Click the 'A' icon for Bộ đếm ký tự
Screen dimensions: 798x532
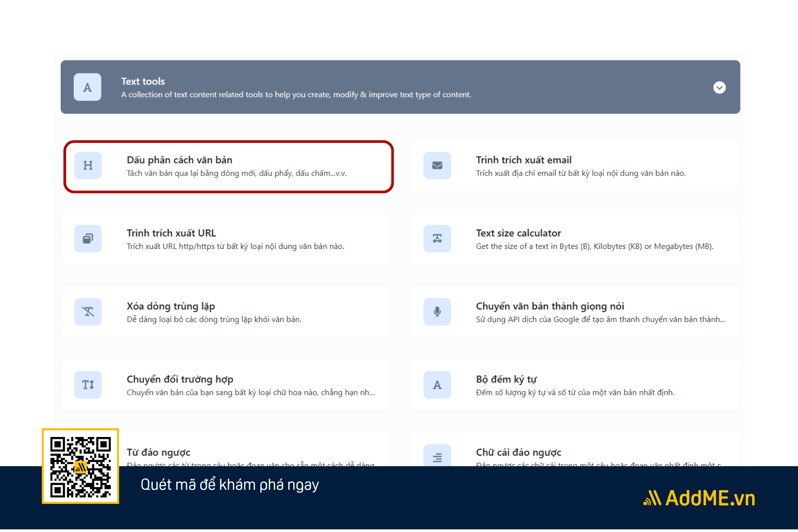click(x=437, y=385)
